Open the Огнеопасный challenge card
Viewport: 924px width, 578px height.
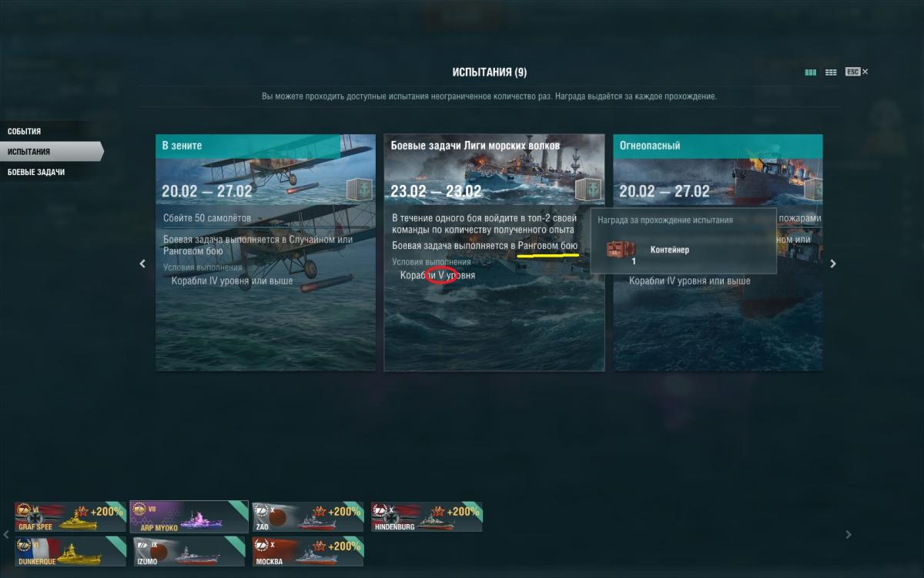pos(718,253)
